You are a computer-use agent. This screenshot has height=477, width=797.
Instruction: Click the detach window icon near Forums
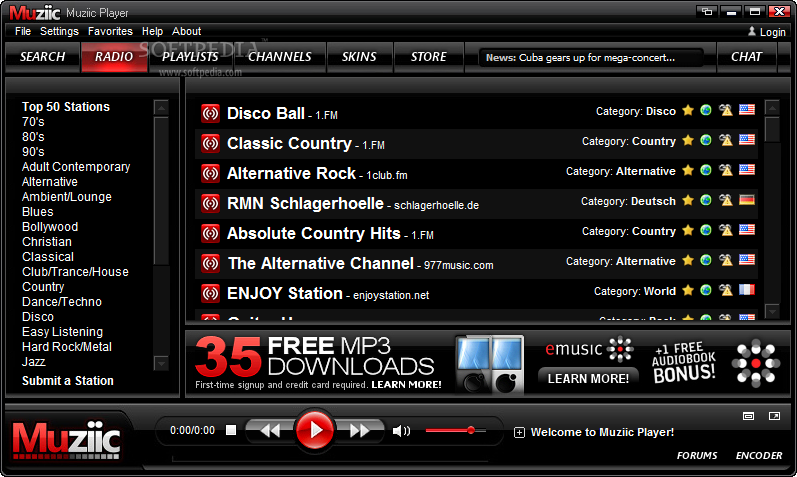click(774, 416)
